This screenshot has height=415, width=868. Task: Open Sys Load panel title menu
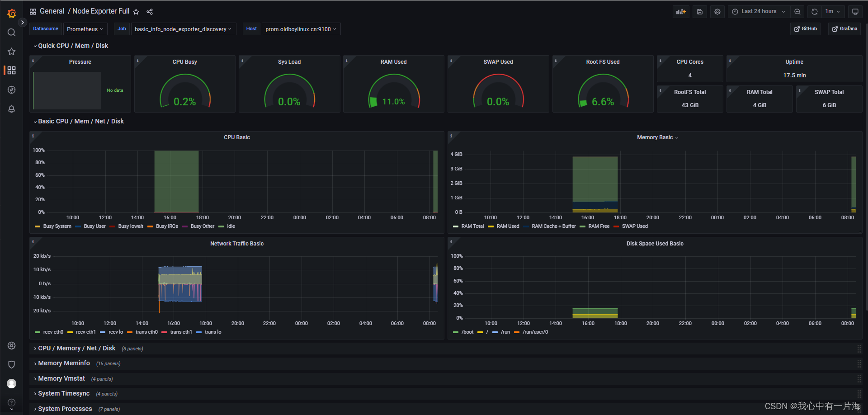[x=289, y=62]
